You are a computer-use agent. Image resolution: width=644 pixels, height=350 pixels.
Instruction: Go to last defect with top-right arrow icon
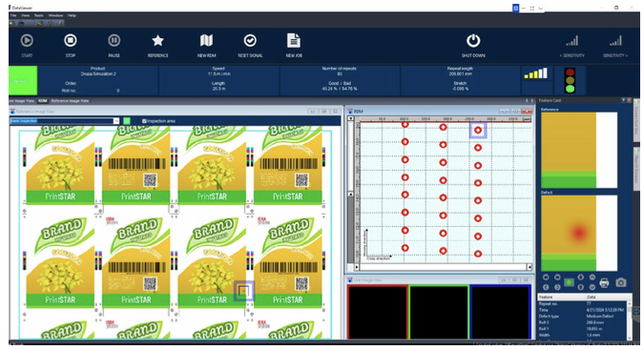click(x=557, y=278)
